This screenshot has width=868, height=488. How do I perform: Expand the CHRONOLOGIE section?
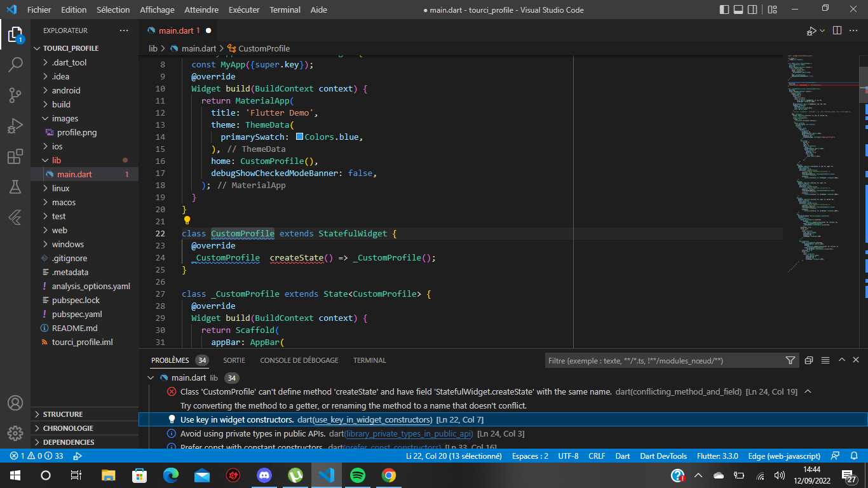(85, 428)
